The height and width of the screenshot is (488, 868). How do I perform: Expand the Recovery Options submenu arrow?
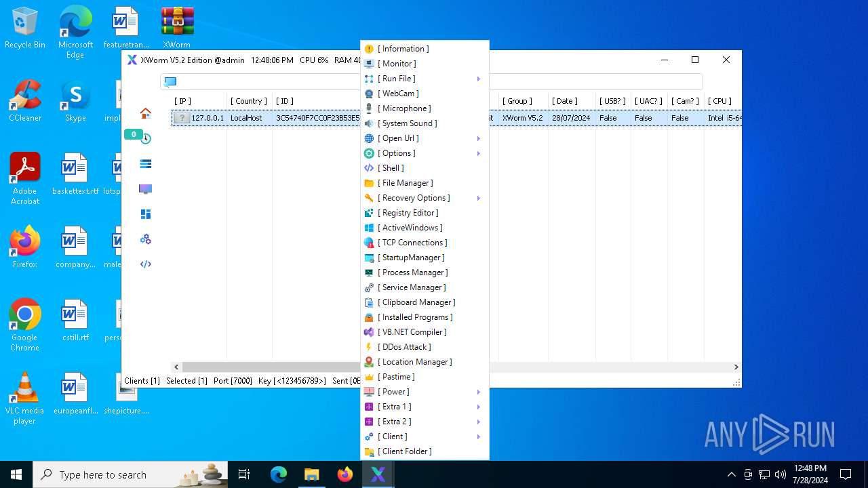[479, 198]
